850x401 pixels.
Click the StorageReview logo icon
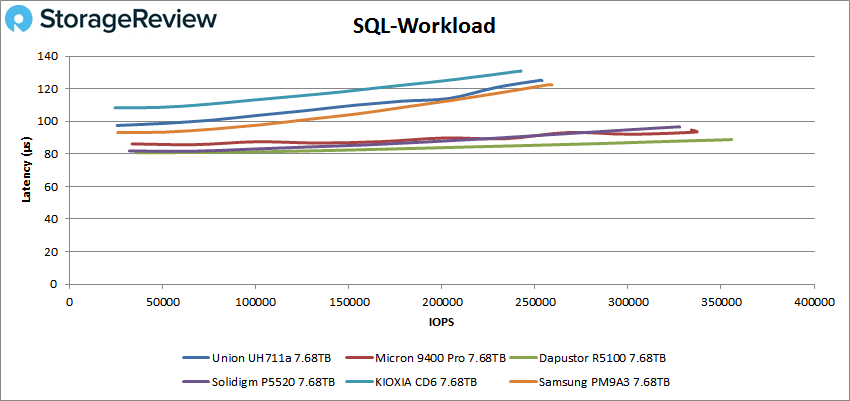click(20, 20)
